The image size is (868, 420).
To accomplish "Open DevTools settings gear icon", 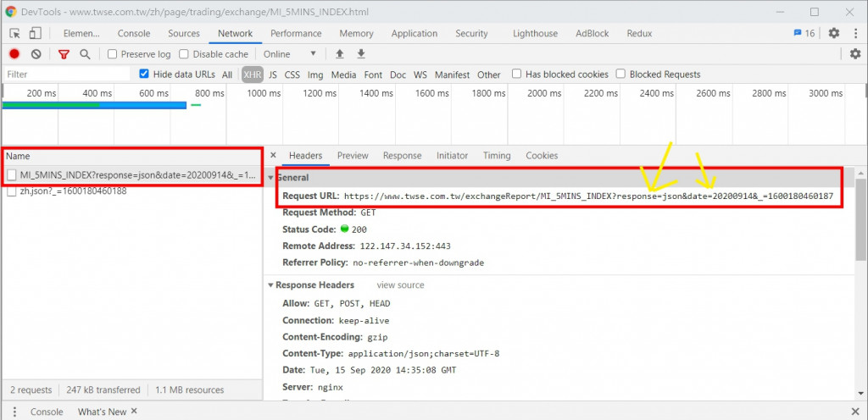I will click(834, 33).
